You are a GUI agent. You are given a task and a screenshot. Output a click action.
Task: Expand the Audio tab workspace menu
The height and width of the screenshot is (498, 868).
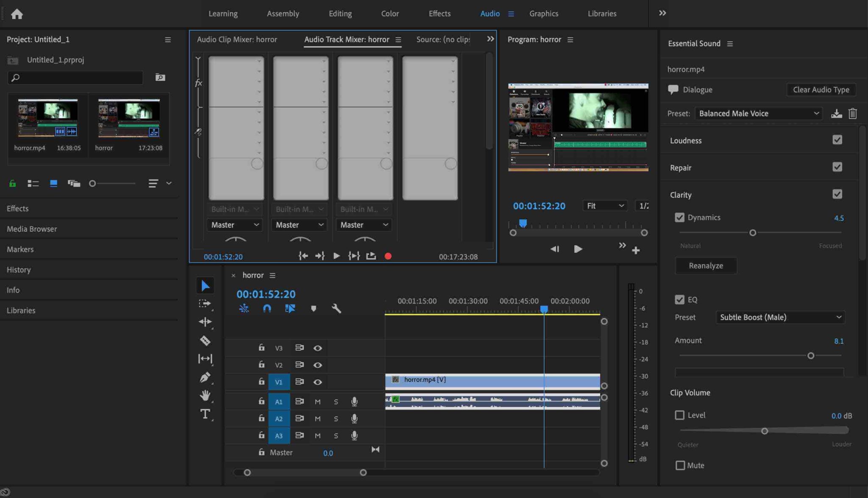(x=511, y=13)
